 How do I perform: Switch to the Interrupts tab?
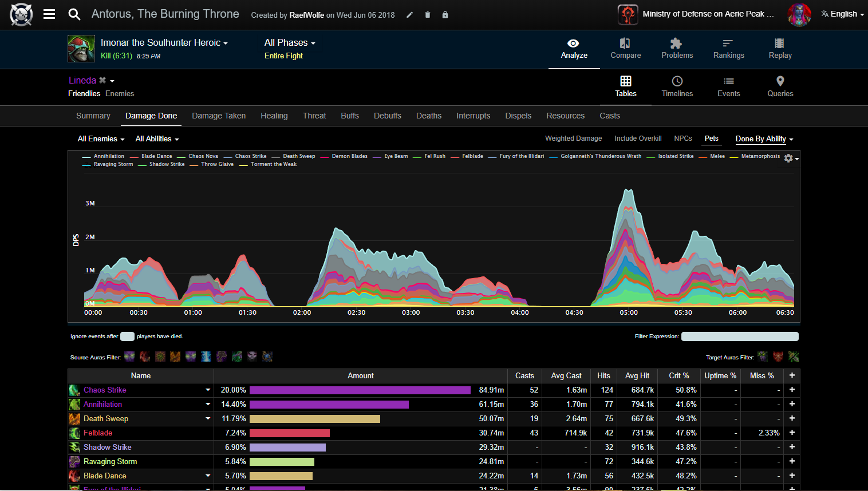(473, 116)
